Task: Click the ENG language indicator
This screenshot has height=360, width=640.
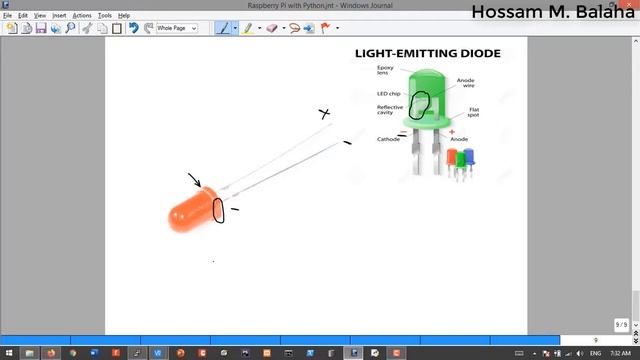Action: pos(596,353)
